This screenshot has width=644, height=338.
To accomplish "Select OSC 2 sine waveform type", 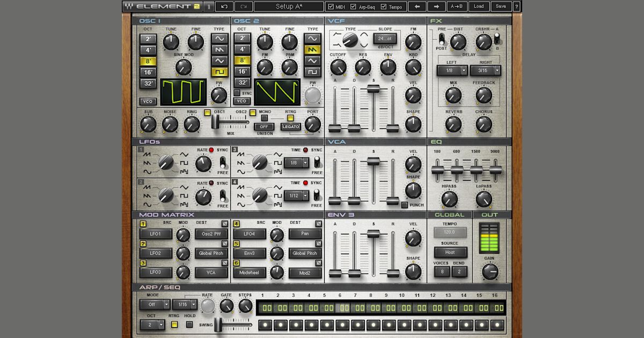I will (313, 39).
